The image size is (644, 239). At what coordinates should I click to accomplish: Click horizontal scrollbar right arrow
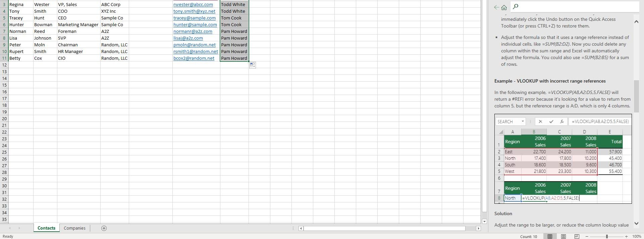(478, 228)
